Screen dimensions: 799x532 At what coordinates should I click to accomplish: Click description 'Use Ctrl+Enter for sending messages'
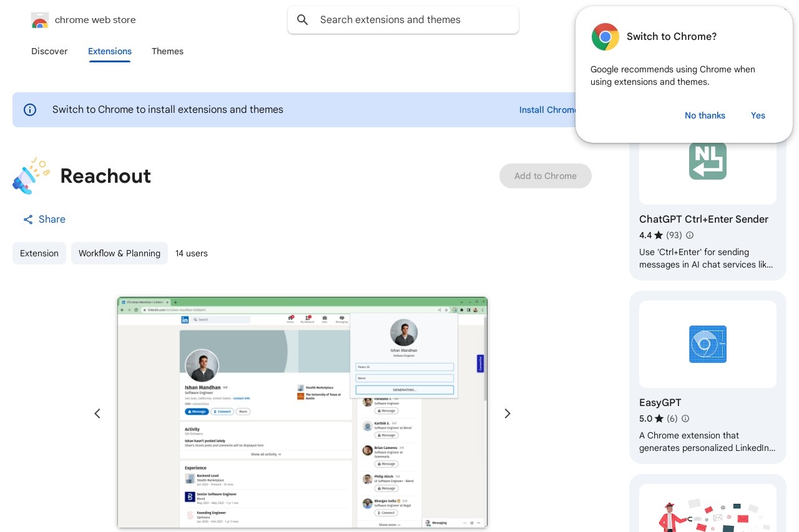pyautogui.click(x=706, y=258)
